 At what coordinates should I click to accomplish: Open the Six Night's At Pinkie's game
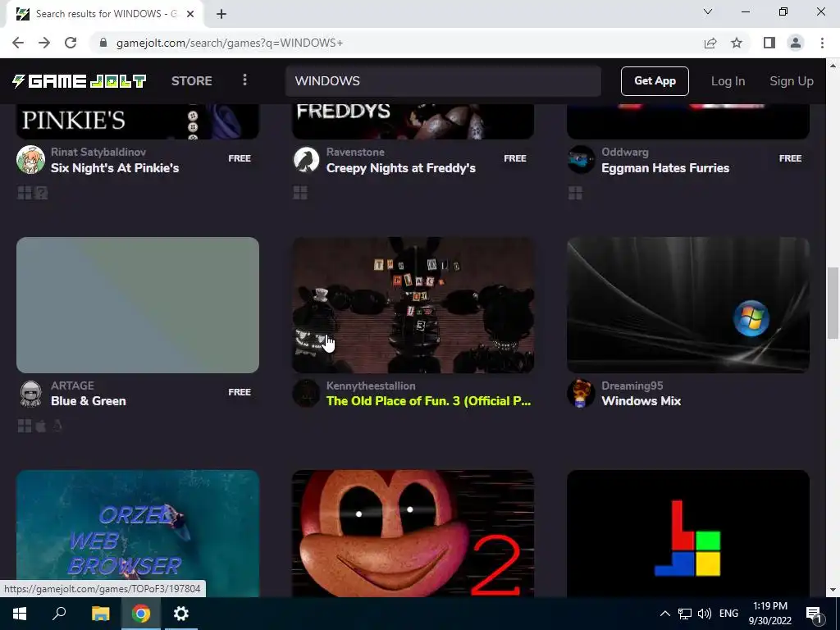tap(115, 167)
